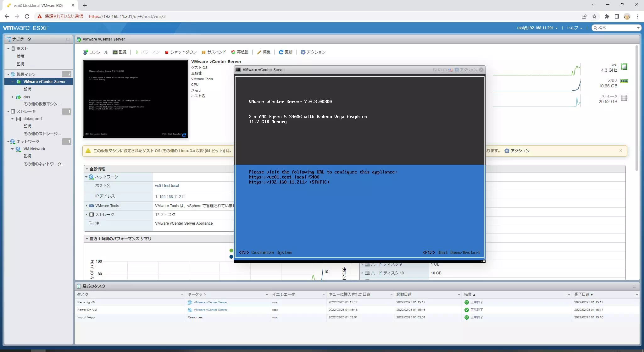Viewport: 644px width, 352px height.
Task: Open VMware vCenter Server link in Reconfig VM row
Action: (210, 302)
